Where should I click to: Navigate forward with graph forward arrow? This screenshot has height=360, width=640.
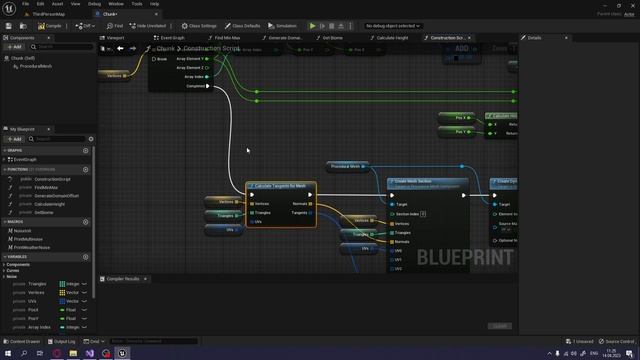coord(133,49)
